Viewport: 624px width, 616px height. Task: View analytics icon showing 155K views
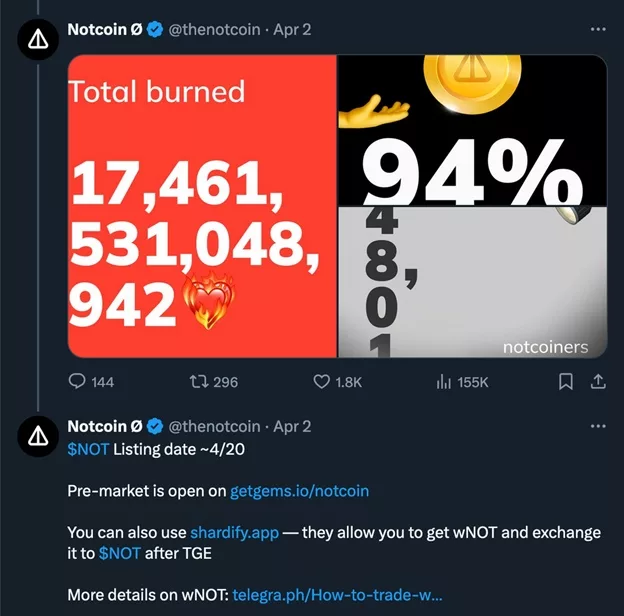click(444, 382)
